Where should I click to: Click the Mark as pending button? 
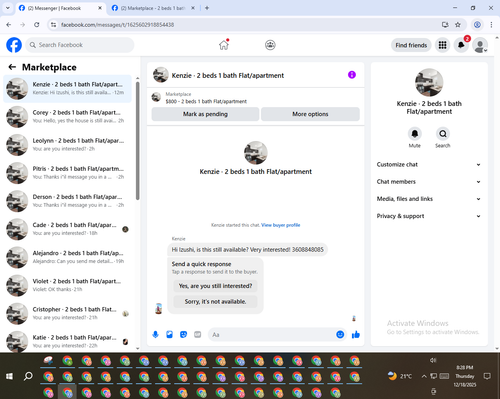205,114
